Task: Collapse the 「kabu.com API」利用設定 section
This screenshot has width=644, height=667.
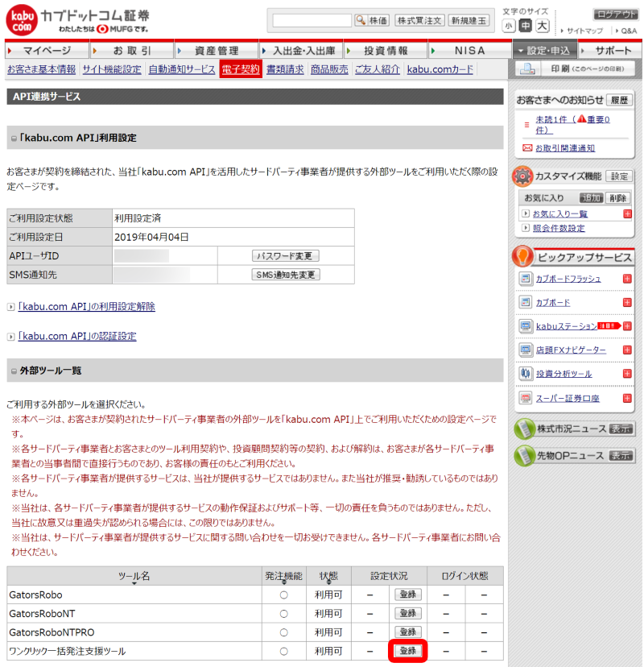Action: (14, 139)
